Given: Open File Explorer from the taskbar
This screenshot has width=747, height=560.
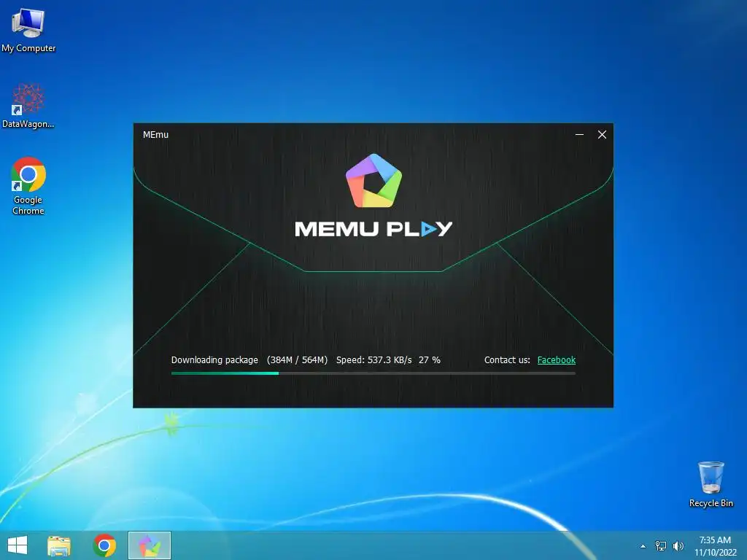Looking at the screenshot, I should click(59, 545).
